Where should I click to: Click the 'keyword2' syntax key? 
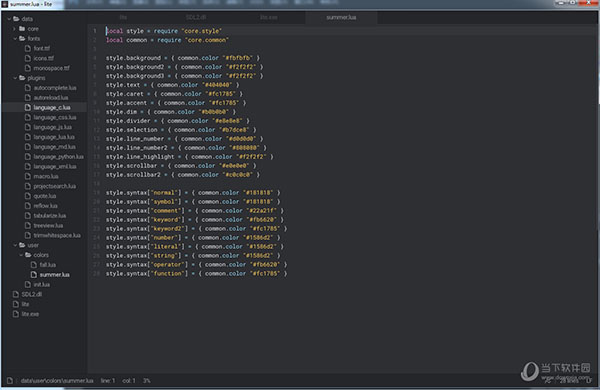click(167, 228)
